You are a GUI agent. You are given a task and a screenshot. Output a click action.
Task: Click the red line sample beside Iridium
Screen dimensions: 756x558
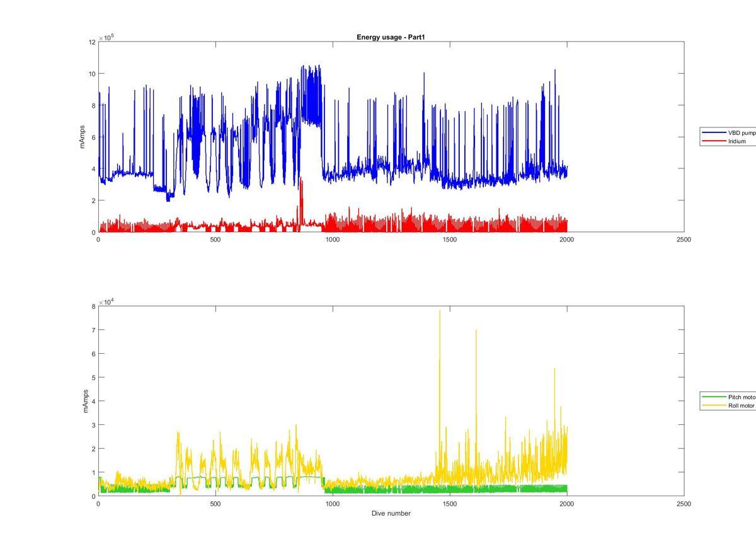point(714,141)
